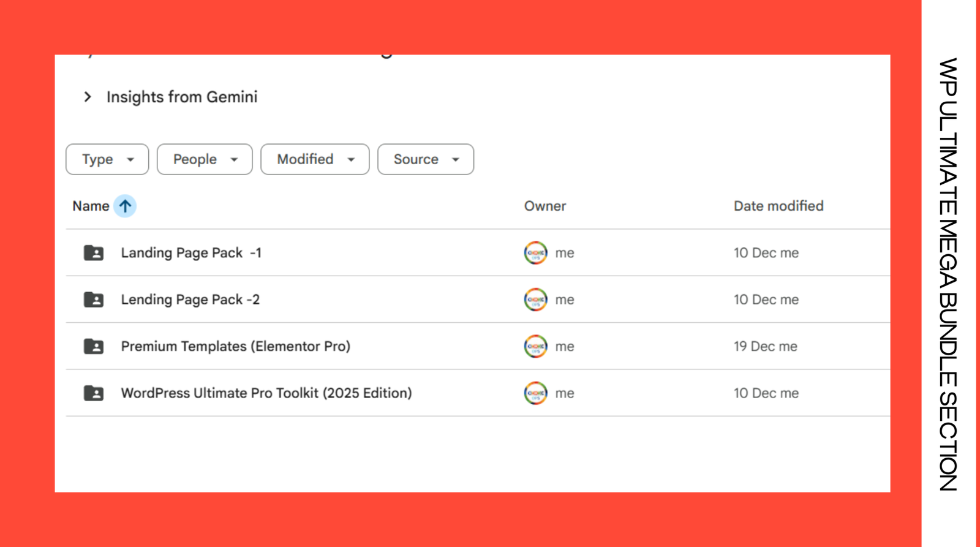Click the Owner column header

pyautogui.click(x=545, y=206)
